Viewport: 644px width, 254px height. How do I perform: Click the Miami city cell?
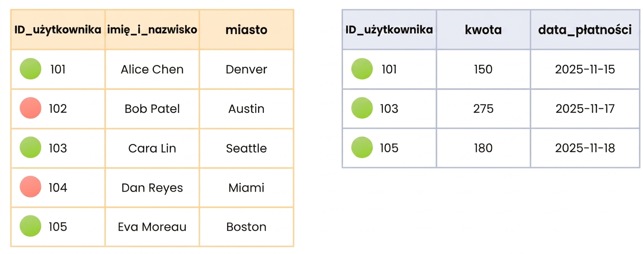coord(247,187)
